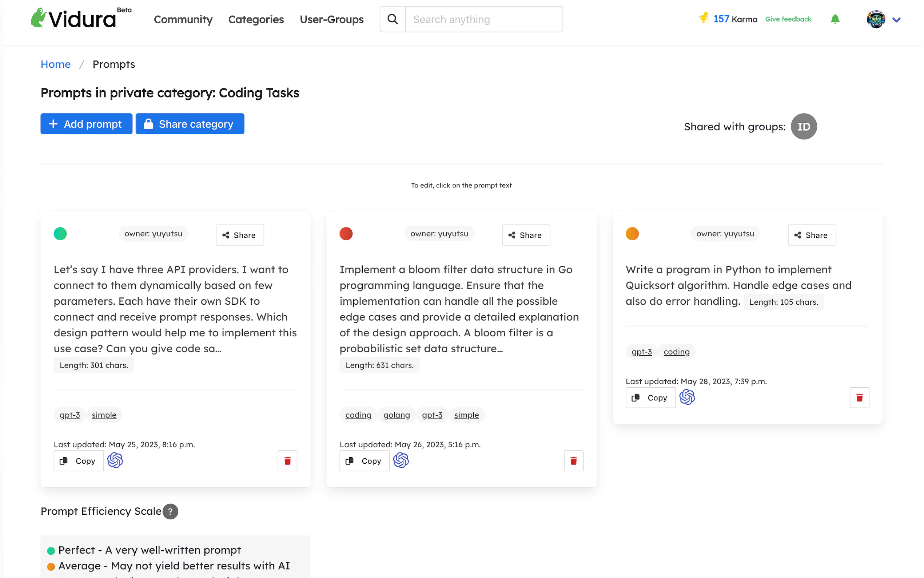The width and height of the screenshot is (924, 578).
Task: Open the Community nav item
Action: click(x=183, y=19)
